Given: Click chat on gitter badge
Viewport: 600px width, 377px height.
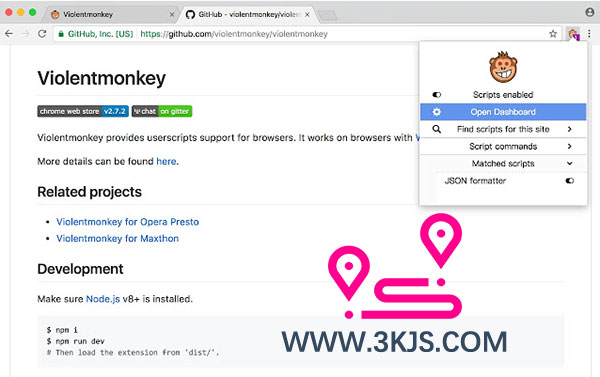Looking at the screenshot, I should tap(162, 111).
